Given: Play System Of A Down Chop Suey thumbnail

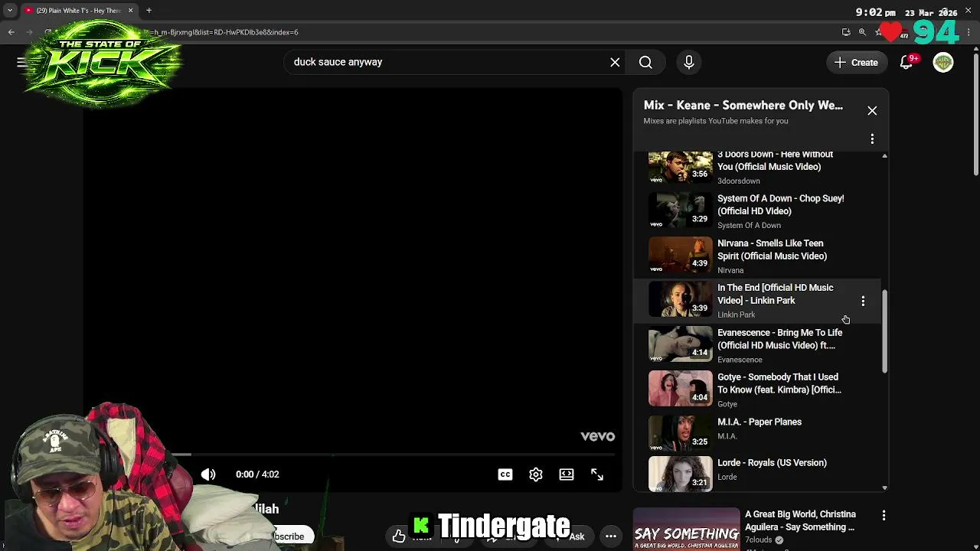Looking at the screenshot, I should pyautogui.click(x=680, y=211).
